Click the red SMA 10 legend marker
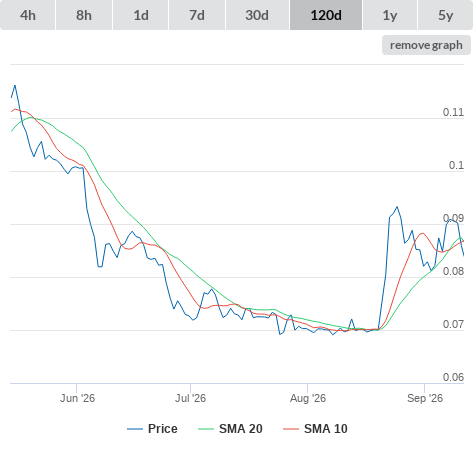Viewport: 474px width, 455px height. pos(291,429)
